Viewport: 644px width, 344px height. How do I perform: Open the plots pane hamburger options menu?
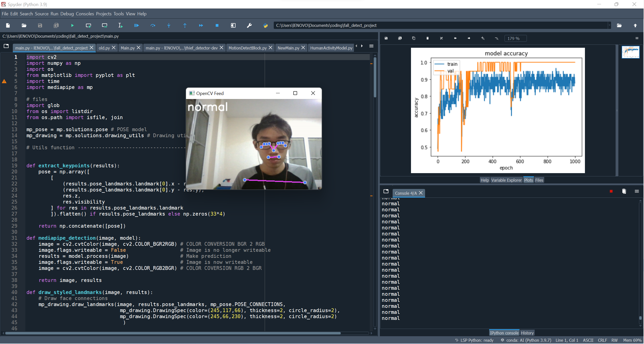click(637, 38)
